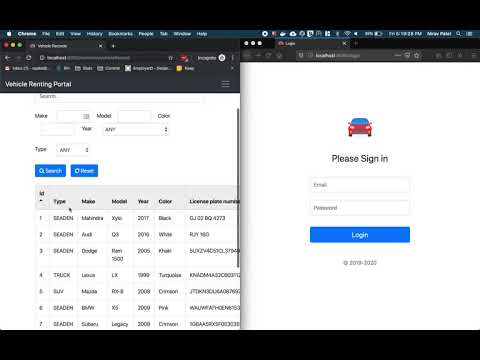Select the Login tab in Firefox
480x360 pixels.
(x=312, y=44)
